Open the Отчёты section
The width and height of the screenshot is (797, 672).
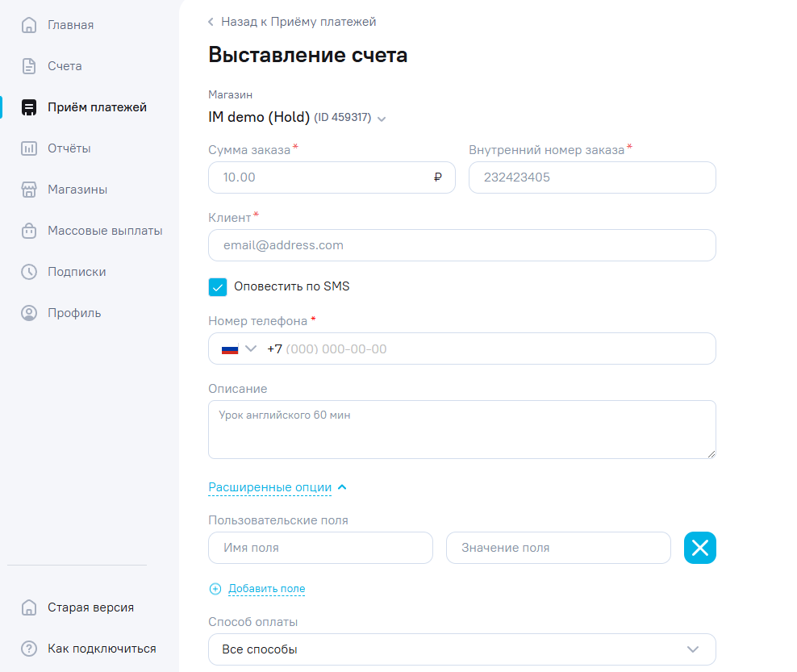[69, 148]
